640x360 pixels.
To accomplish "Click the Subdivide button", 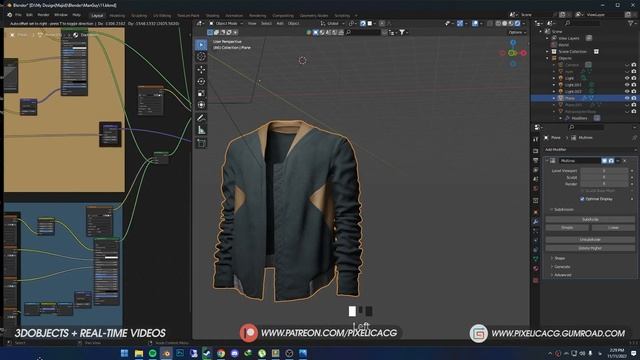I will pos(590,220).
